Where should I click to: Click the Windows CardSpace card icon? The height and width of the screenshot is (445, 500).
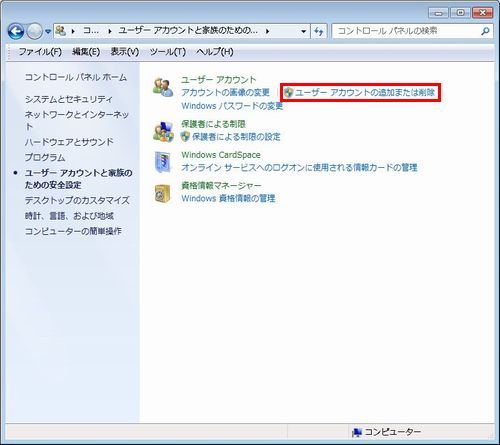coord(163,162)
